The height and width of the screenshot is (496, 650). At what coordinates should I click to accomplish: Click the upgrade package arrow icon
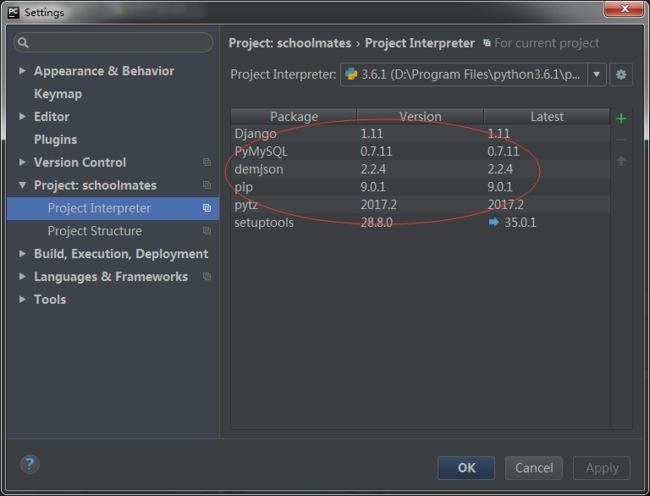(x=621, y=161)
